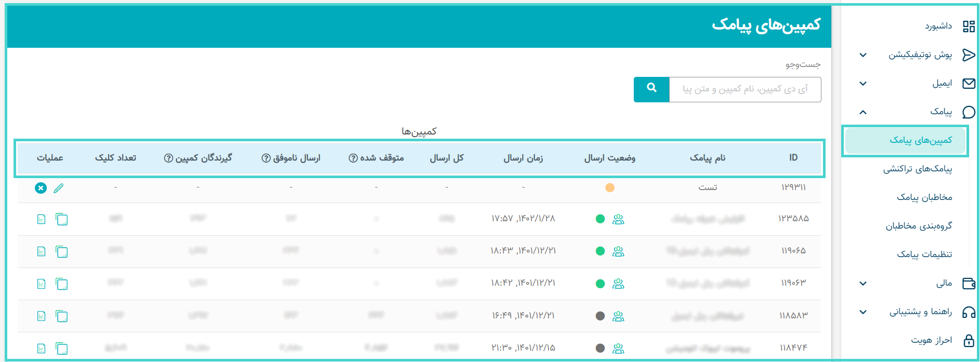This screenshot has height=362, width=980.
Task: Open report icon for campaign ۱۱۸۴۷۴
Action: [x=42, y=348]
